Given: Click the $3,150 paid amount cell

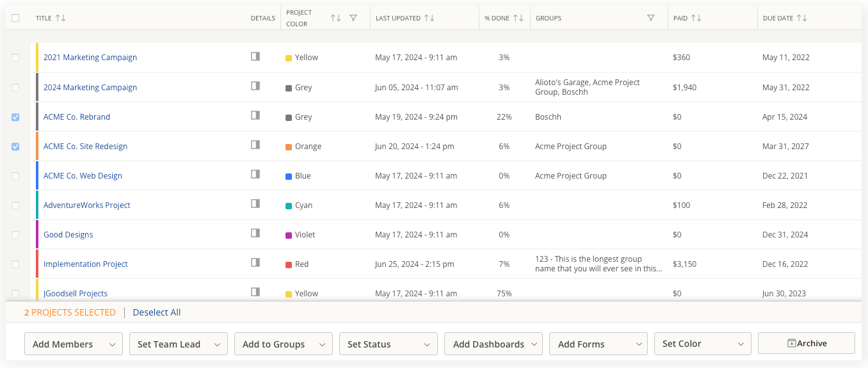Looking at the screenshot, I should click(684, 264).
